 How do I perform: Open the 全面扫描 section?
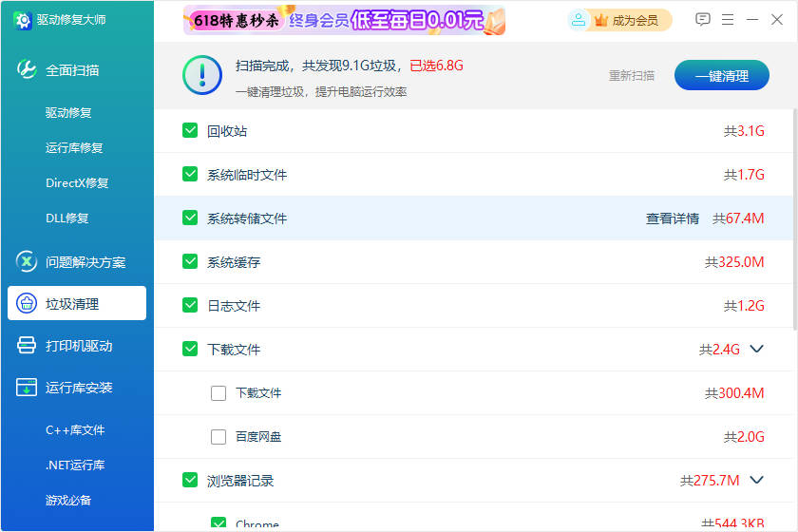pos(72,70)
